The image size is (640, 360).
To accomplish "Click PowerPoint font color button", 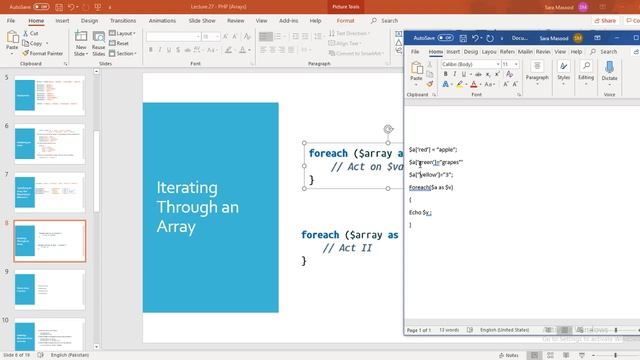I will click(243, 50).
